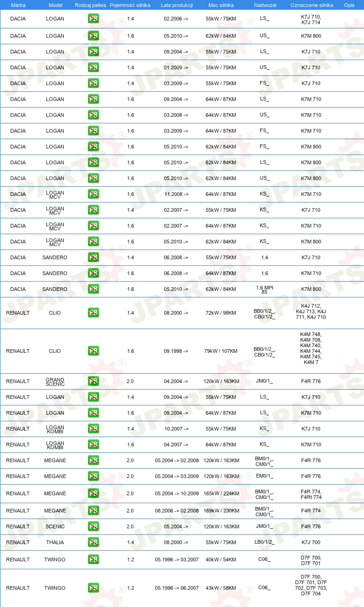Click the 40kW / 54KM power cell

point(221,560)
